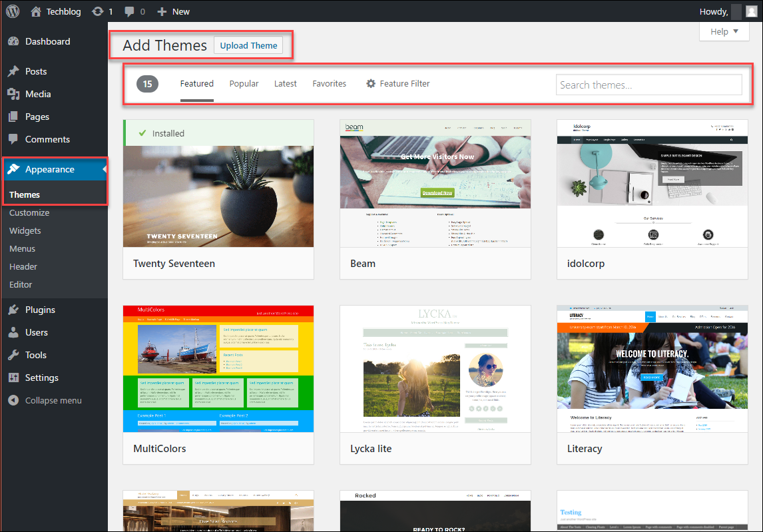Click the Collapse menu label
The width and height of the screenshot is (763, 532).
[53, 400]
